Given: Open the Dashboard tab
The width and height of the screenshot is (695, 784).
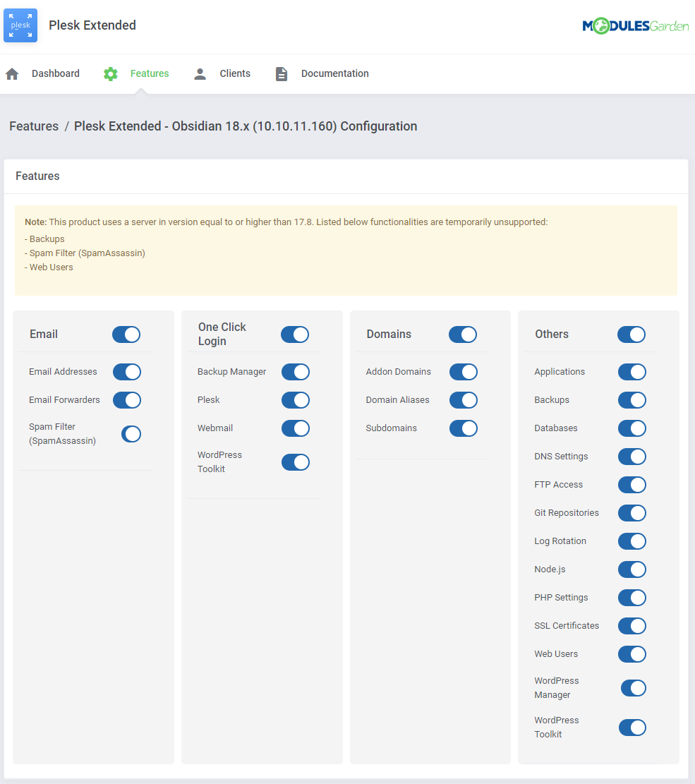Looking at the screenshot, I should [x=56, y=73].
